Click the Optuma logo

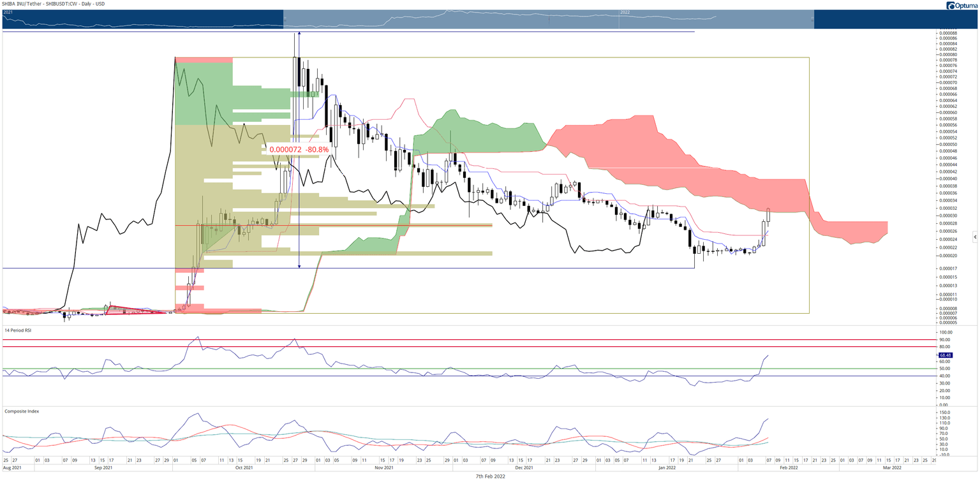961,6
